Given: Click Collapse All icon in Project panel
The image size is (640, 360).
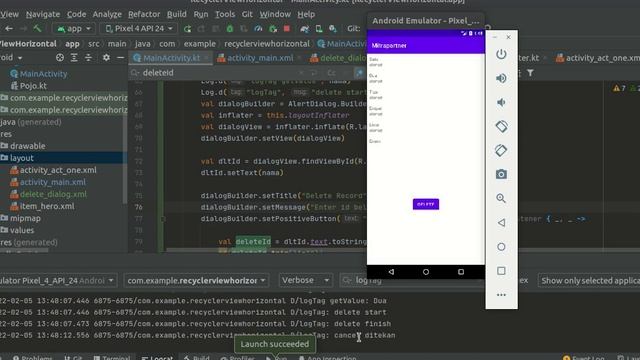Looking at the screenshot, I should tap(88, 58).
